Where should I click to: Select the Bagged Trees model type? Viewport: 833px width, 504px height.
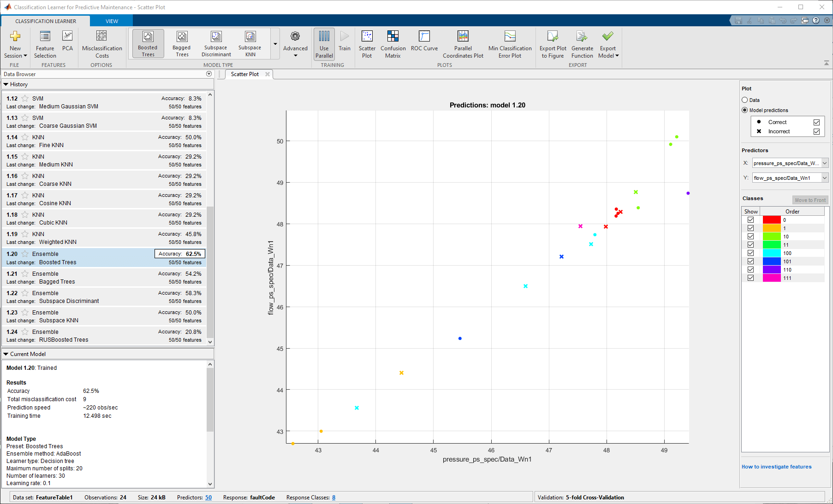pos(182,44)
